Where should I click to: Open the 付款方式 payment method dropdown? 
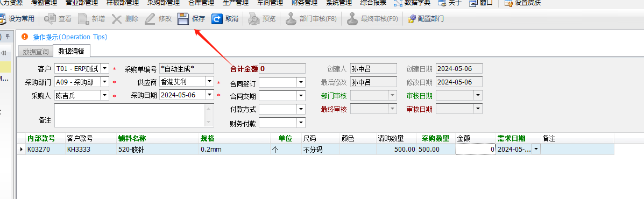301,109
